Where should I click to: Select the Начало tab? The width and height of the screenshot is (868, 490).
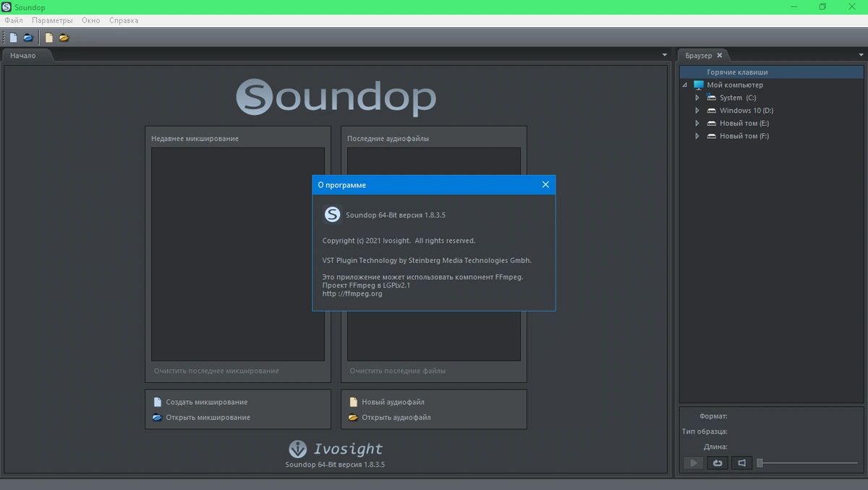point(23,56)
